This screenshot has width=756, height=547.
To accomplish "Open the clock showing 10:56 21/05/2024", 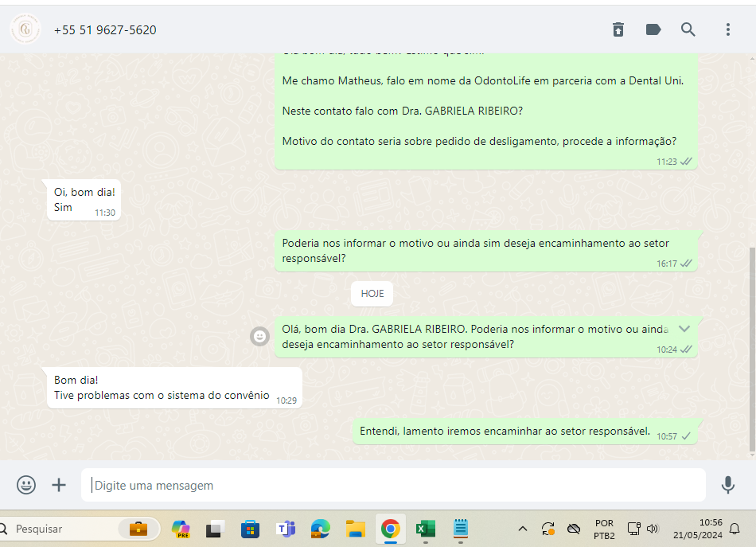I will click(698, 529).
